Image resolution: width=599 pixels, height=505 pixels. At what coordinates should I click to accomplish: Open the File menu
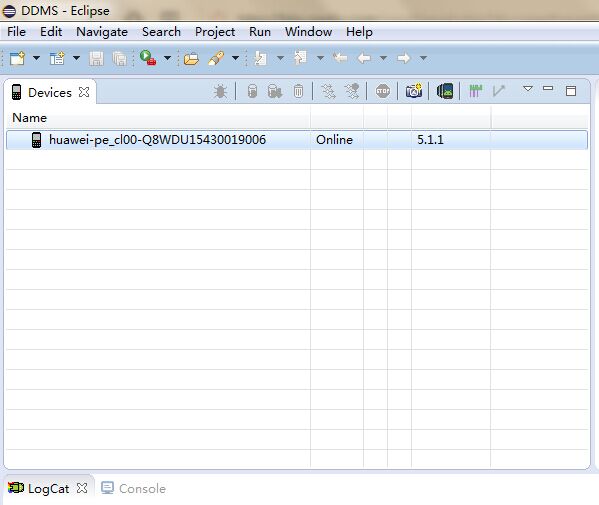pyautogui.click(x=16, y=32)
